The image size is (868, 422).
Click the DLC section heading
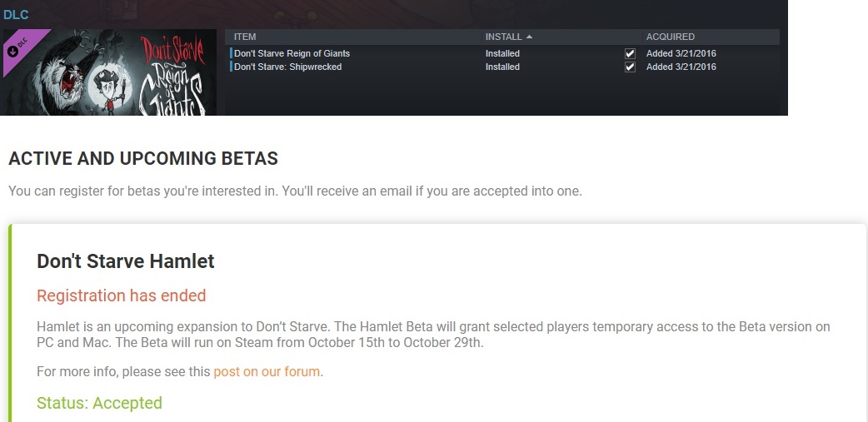[x=16, y=14]
